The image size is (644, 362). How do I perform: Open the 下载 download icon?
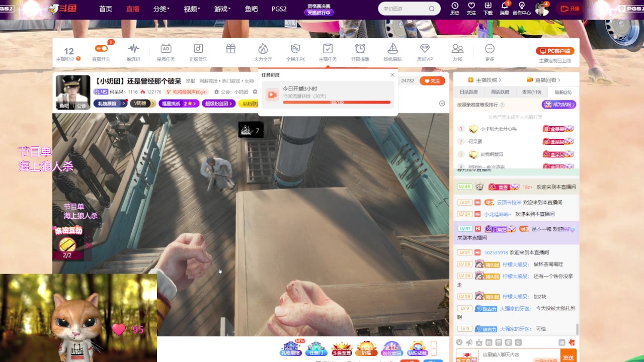click(x=488, y=9)
